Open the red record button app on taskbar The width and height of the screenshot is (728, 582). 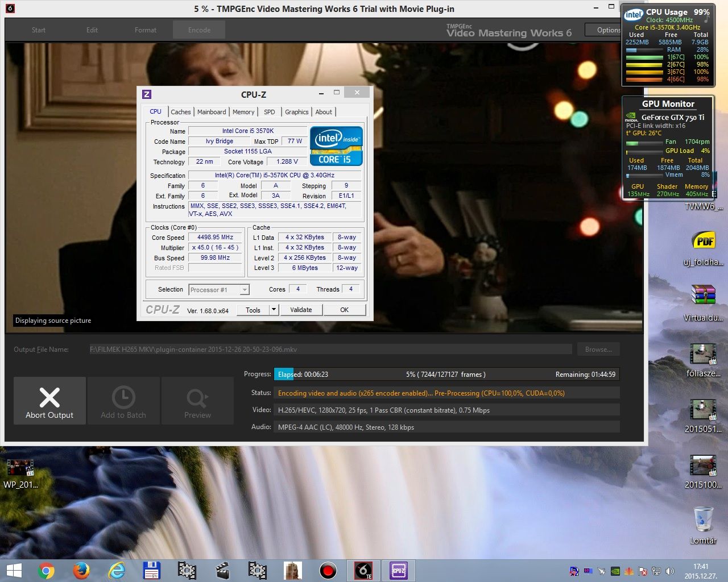(328, 571)
